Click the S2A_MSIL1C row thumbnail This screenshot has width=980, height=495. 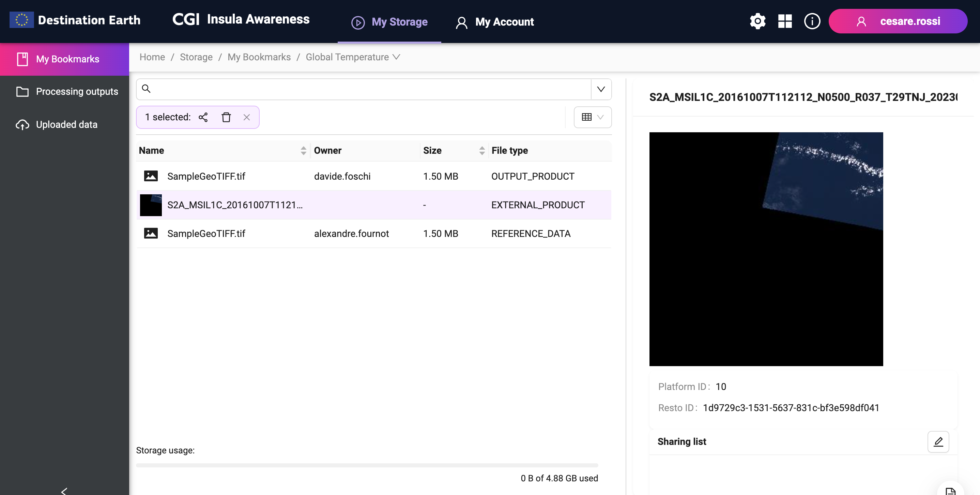pos(151,205)
